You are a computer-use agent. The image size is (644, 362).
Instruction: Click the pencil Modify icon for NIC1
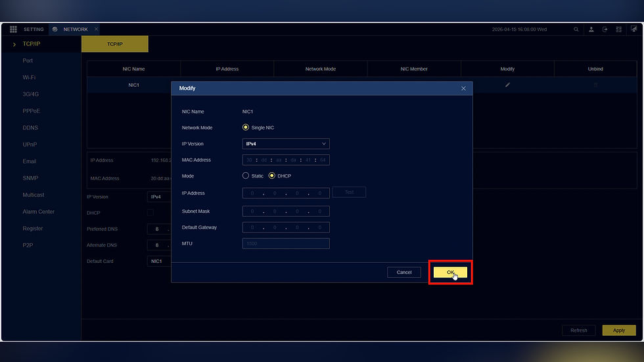click(x=507, y=85)
